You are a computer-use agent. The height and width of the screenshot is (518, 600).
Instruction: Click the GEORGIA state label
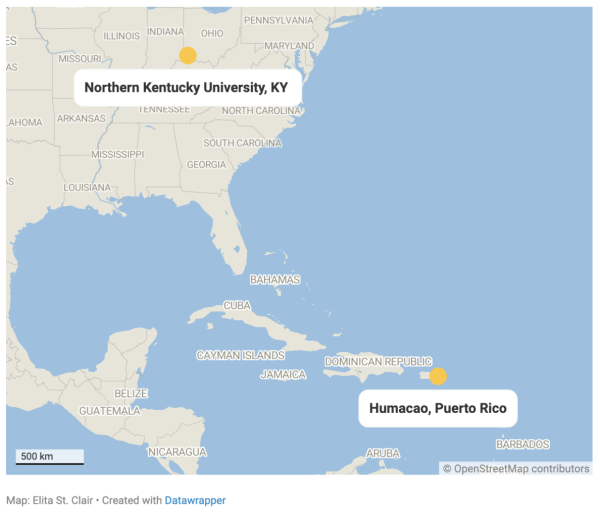pos(206,165)
